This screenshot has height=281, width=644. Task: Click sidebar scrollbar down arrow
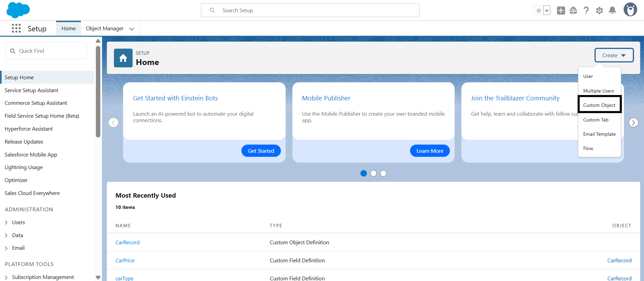pyautogui.click(x=98, y=278)
